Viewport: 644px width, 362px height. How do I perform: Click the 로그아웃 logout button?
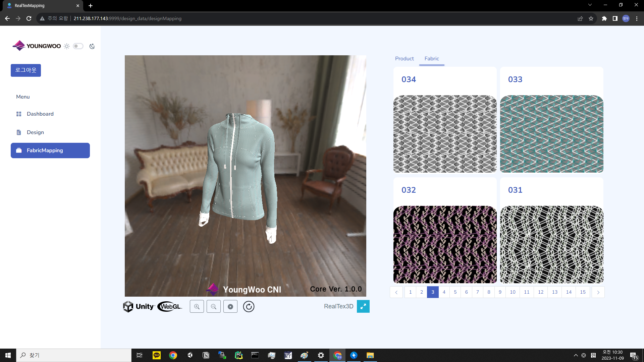(26, 70)
